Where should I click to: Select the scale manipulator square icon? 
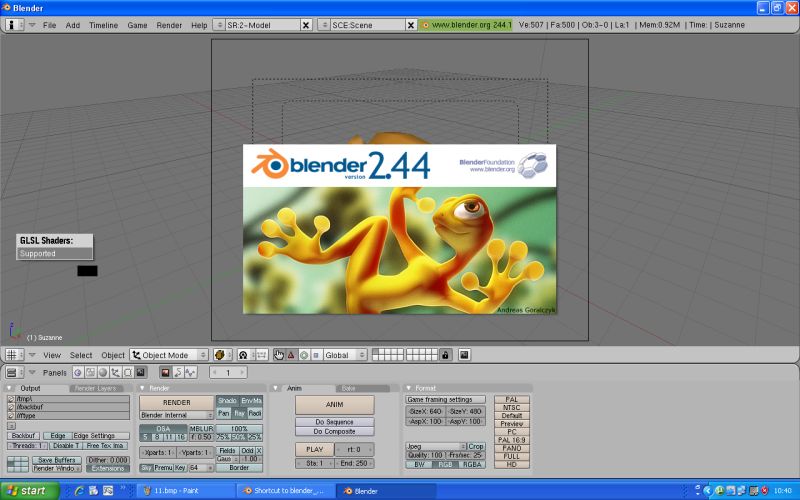[x=316, y=355]
